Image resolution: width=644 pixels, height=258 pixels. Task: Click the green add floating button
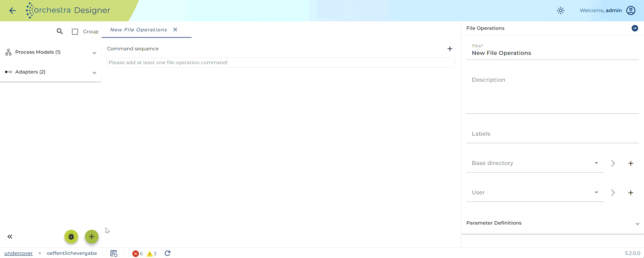tap(92, 237)
